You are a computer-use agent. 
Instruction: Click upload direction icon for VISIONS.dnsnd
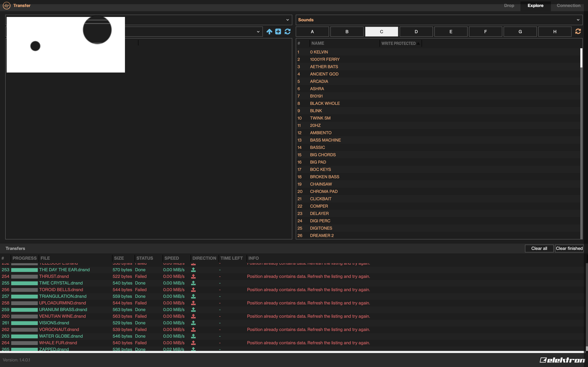coord(193,323)
